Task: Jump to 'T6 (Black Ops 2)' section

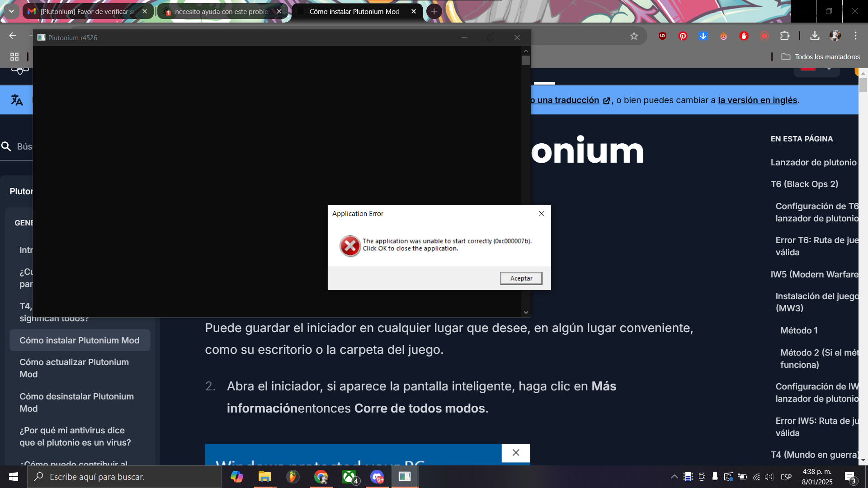Action: pyautogui.click(x=804, y=184)
